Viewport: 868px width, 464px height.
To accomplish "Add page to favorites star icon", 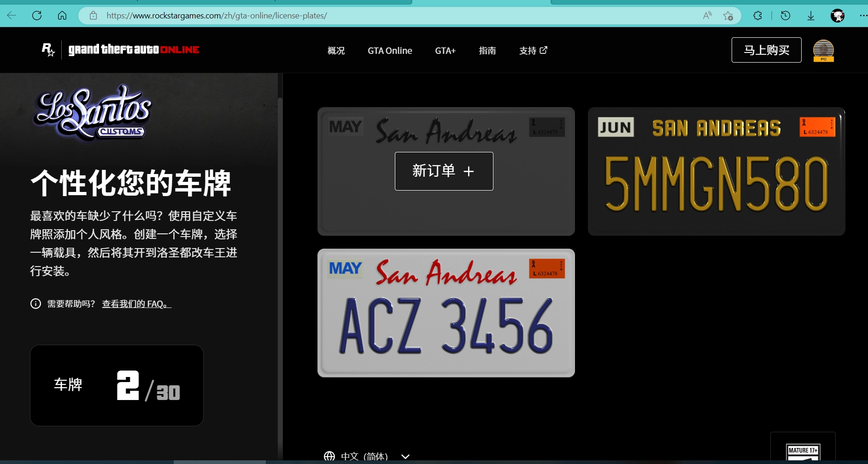I will [x=728, y=16].
